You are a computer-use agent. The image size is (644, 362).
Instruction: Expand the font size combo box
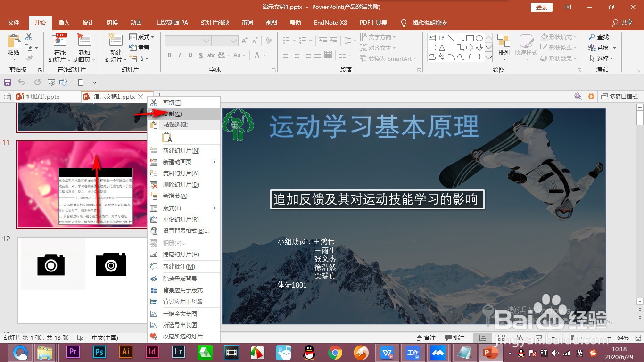coord(234,41)
